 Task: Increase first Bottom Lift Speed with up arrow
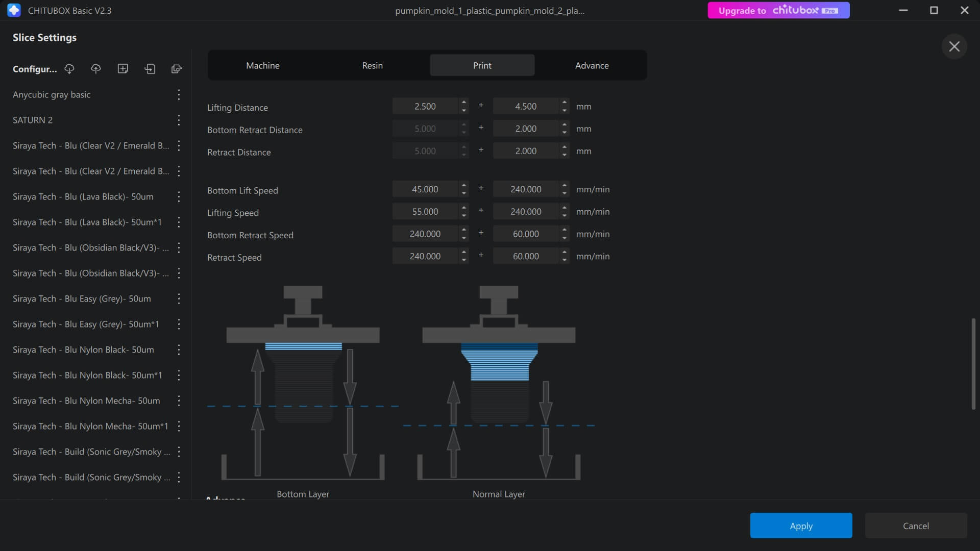point(464,185)
